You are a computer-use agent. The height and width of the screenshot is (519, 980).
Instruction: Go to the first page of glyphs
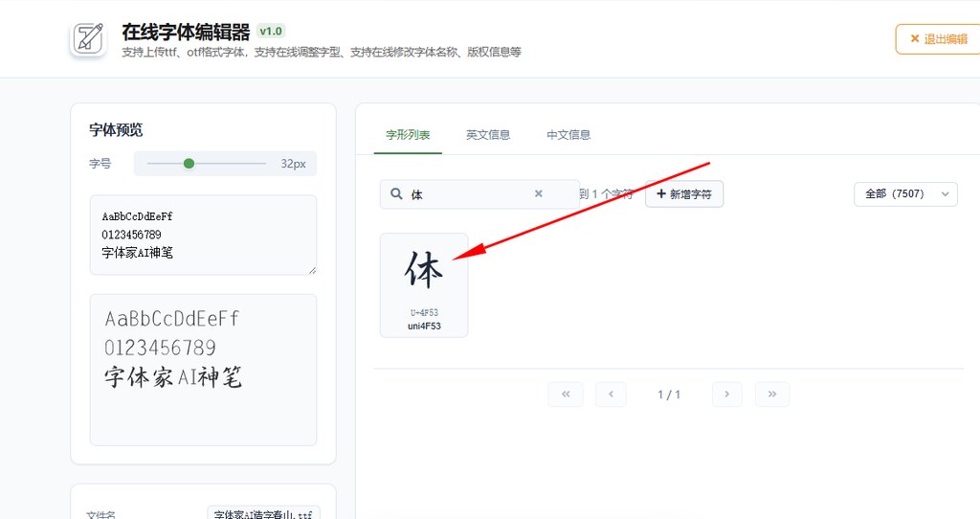[566, 394]
